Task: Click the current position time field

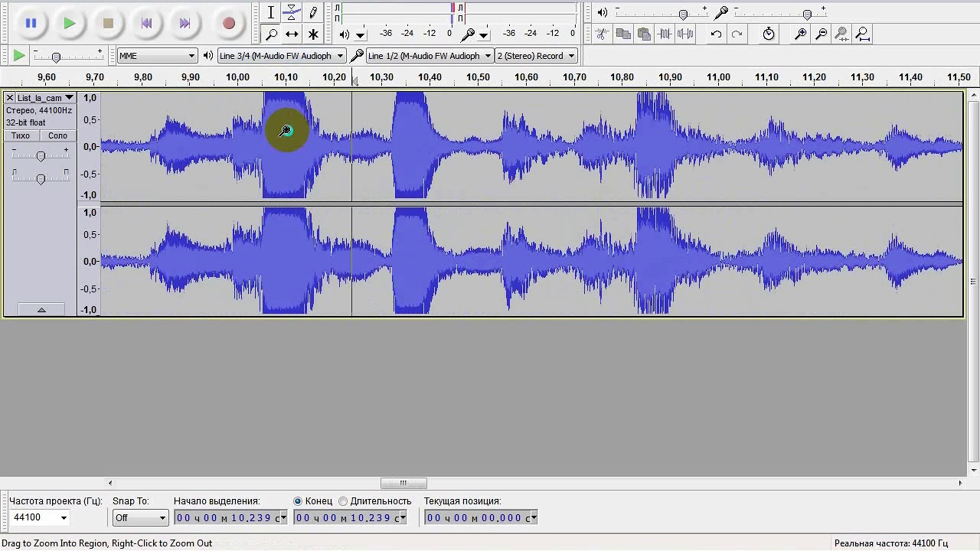Action: point(481,518)
